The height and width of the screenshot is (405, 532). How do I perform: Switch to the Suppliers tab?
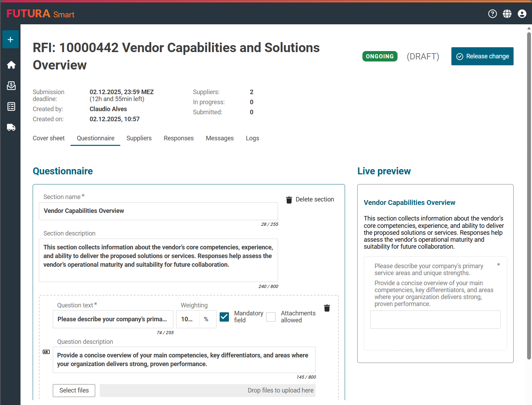(x=139, y=138)
